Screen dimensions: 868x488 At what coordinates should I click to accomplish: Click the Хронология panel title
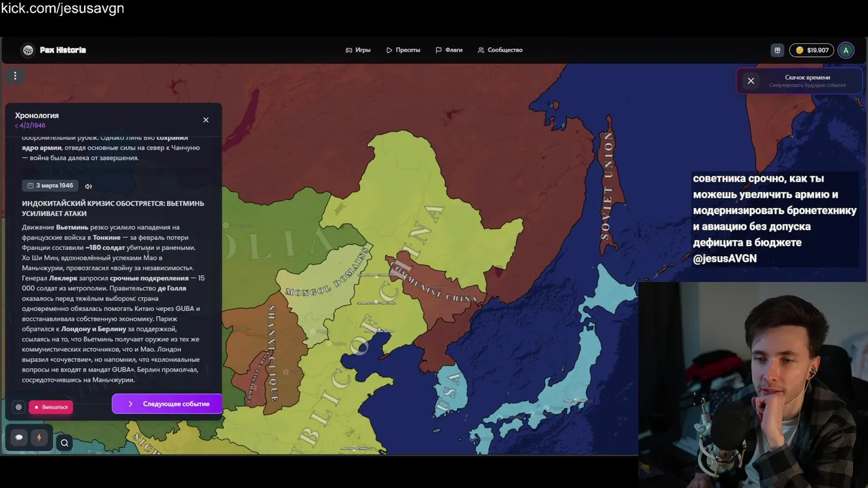(37, 115)
